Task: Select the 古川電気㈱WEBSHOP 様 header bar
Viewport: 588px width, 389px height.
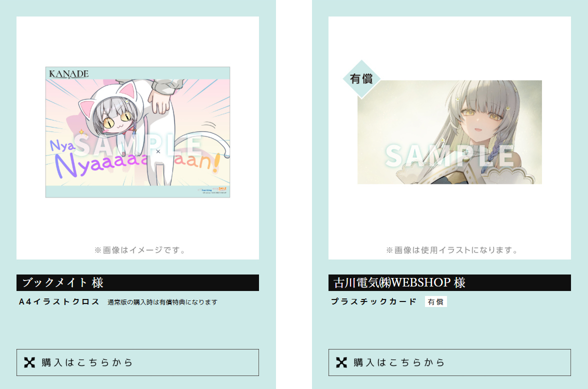Action: (449, 282)
